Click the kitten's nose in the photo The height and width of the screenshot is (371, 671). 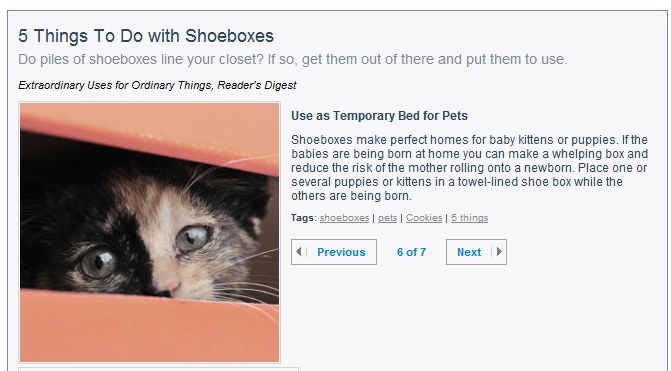[168, 288]
